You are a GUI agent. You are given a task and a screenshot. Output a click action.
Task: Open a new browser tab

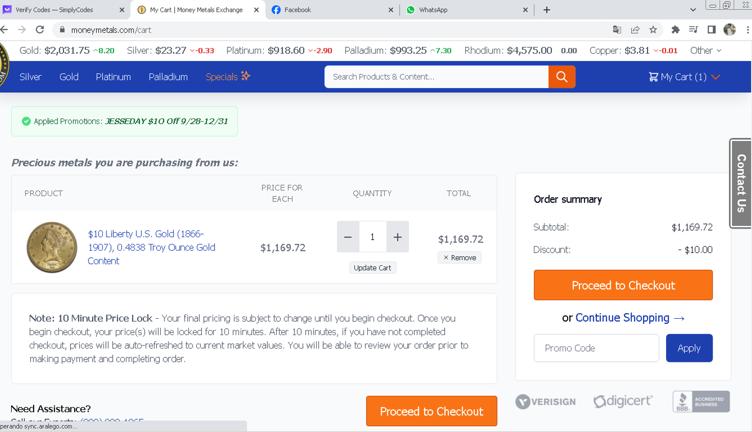click(x=546, y=10)
